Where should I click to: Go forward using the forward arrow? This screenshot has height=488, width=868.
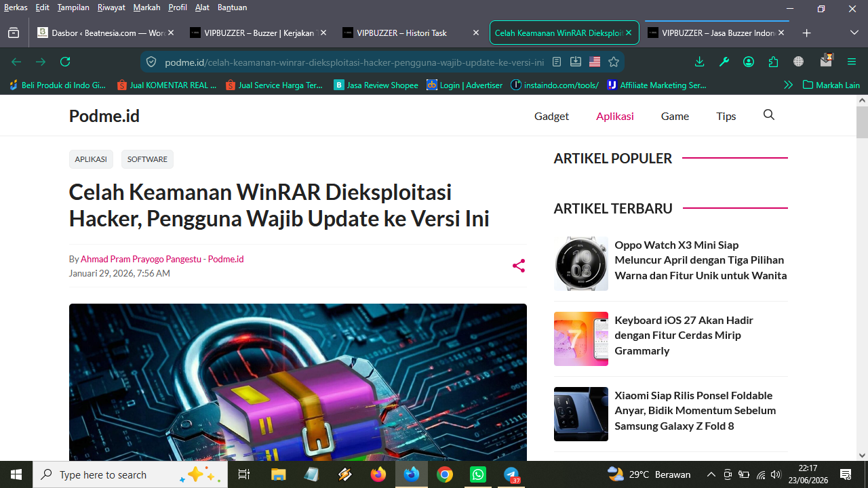tap(41, 62)
